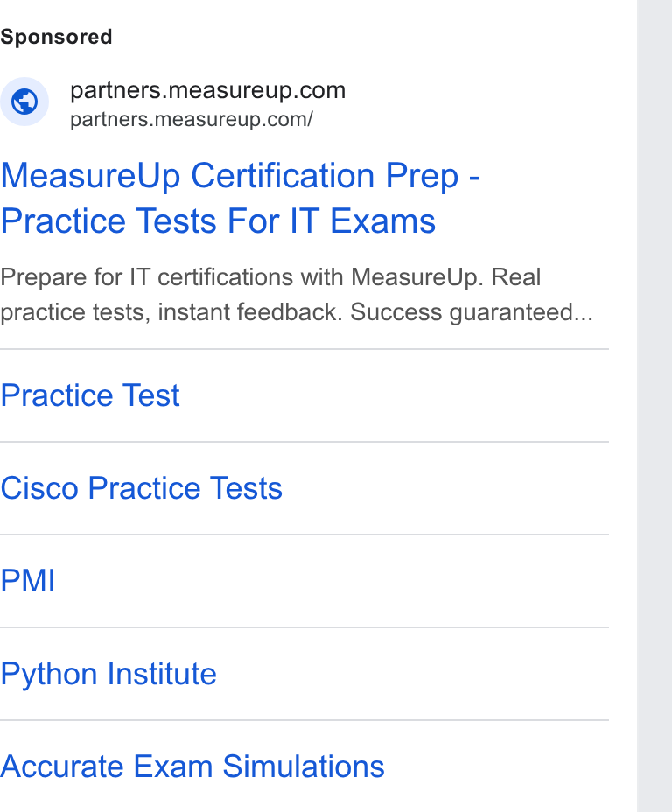This screenshot has width=672, height=812.
Task: Open the partners.measureup.com site name
Action: click(207, 91)
